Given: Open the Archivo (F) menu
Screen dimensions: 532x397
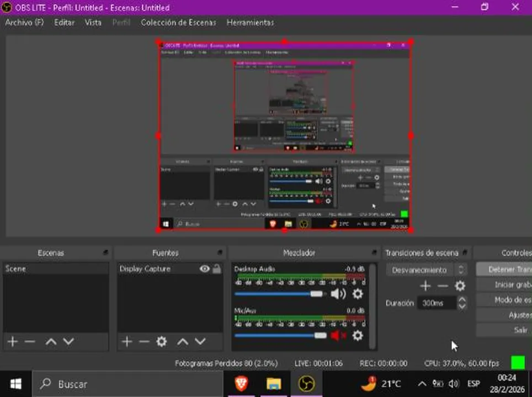Looking at the screenshot, I should (x=24, y=23).
